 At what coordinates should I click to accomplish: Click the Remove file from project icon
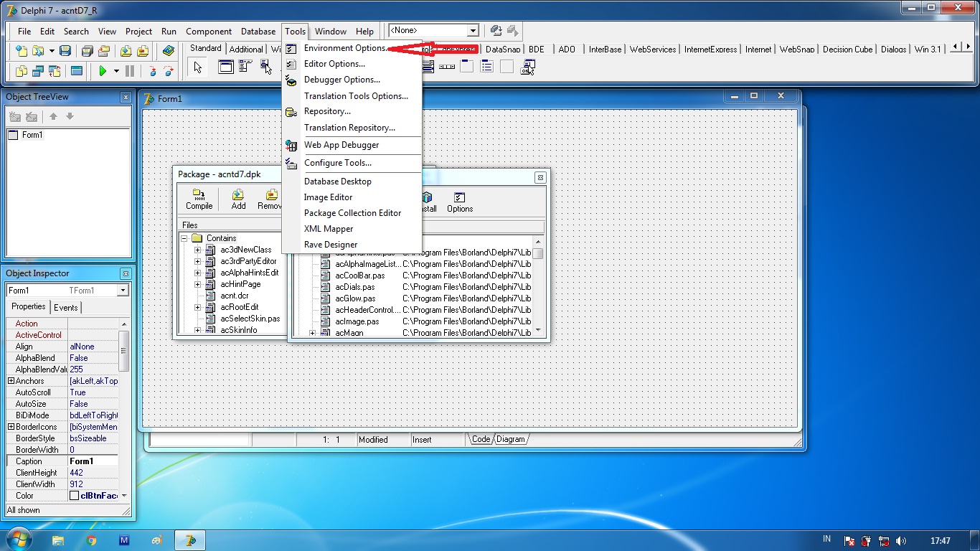[143, 50]
